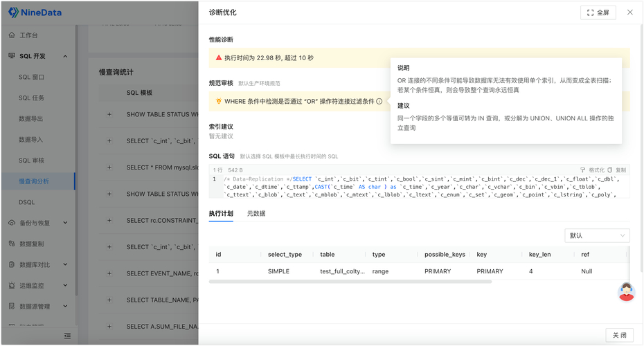Collapse the SQL 开发 menu group
The height and width of the screenshot is (346, 644).
click(x=65, y=56)
